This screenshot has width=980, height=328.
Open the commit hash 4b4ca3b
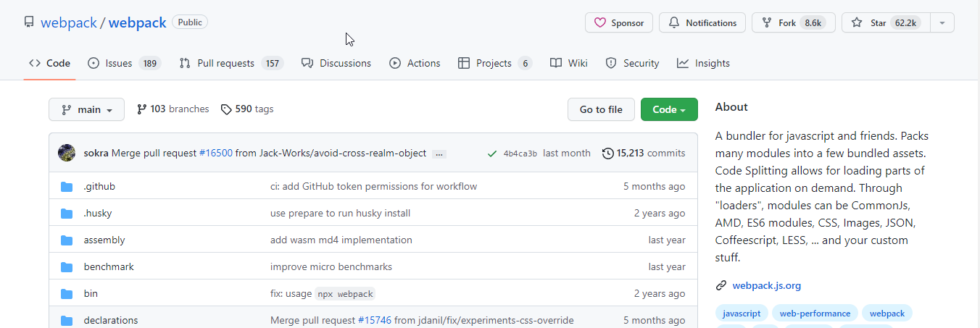[520, 154]
